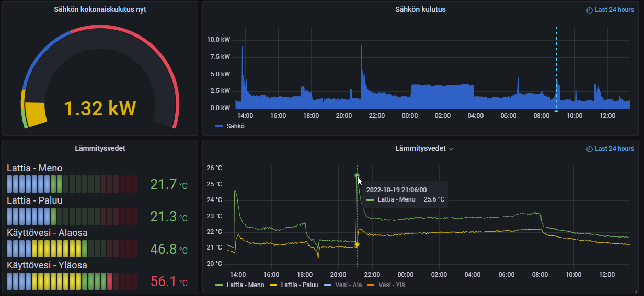Click the clock icon in Sähkön kulutus panel
The height and width of the screenshot is (296, 644).
click(590, 10)
